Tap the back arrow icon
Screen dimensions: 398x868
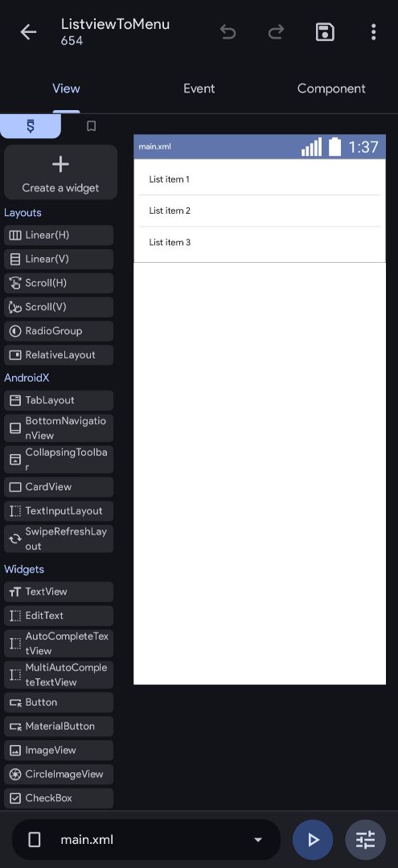[28, 32]
